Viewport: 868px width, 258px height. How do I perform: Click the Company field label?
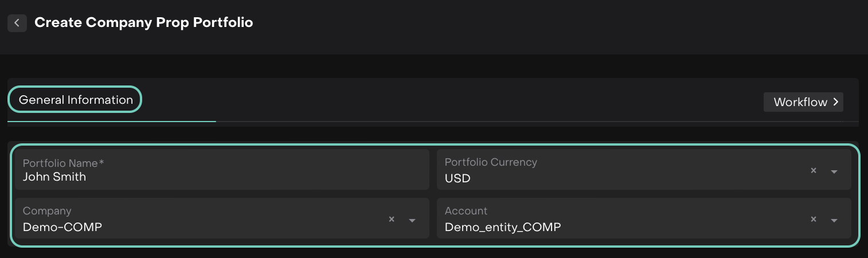point(47,211)
